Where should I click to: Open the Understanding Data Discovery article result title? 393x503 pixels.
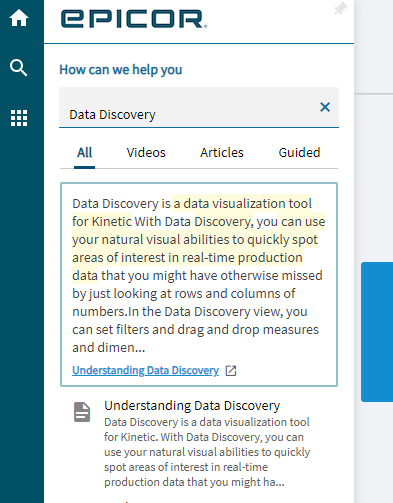(192, 406)
